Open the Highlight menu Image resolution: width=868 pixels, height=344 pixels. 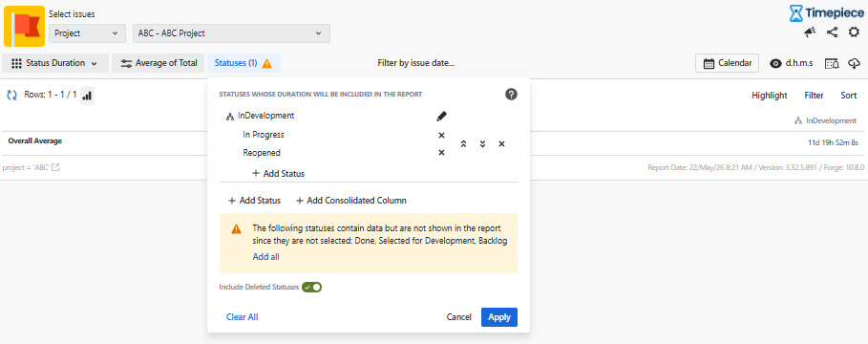[x=770, y=96]
